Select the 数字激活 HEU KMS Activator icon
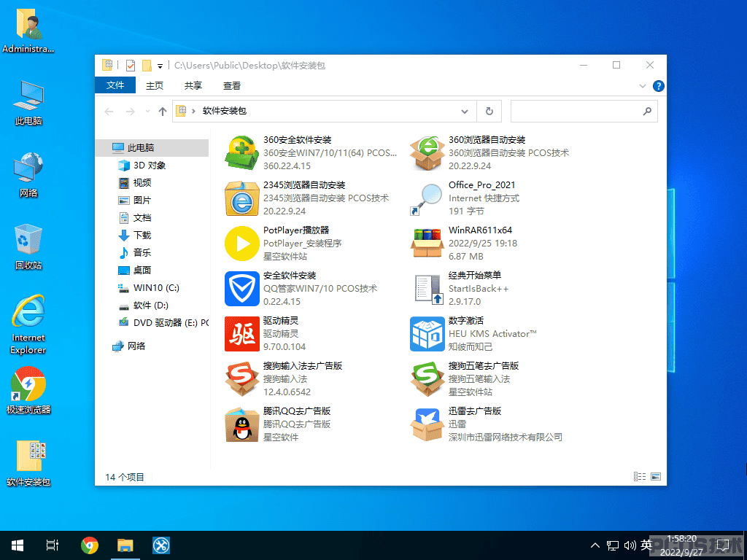The width and height of the screenshot is (747, 560). [x=427, y=334]
